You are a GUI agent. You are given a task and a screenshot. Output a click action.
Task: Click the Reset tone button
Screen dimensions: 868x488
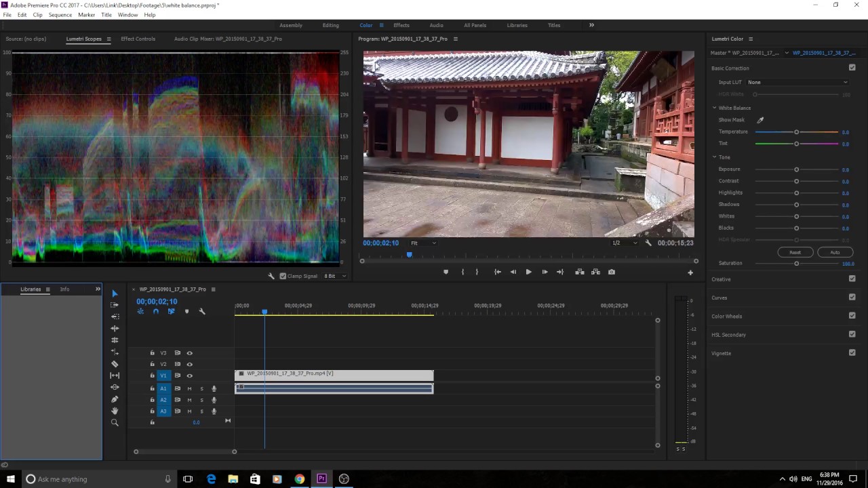[795, 252]
